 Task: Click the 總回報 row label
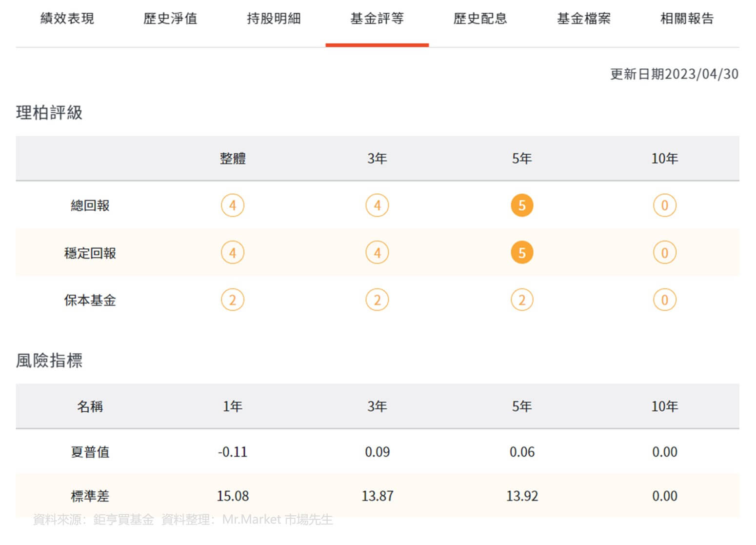pos(90,205)
